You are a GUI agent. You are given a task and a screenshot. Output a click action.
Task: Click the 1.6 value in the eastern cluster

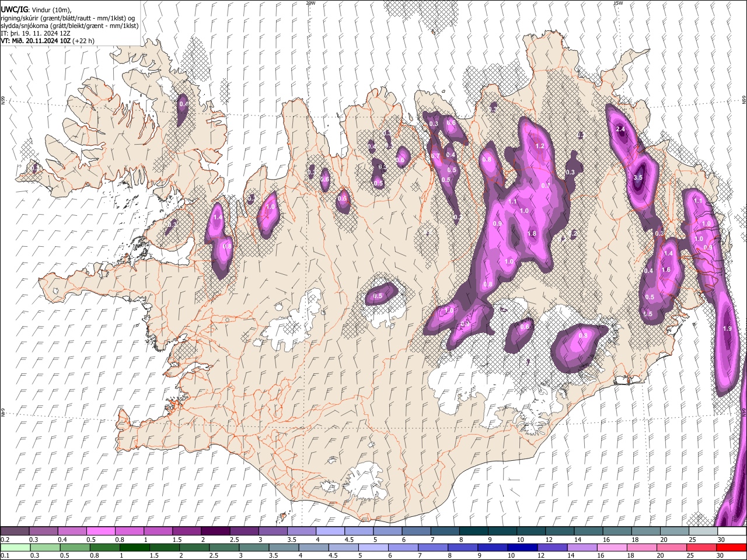[x=666, y=269]
